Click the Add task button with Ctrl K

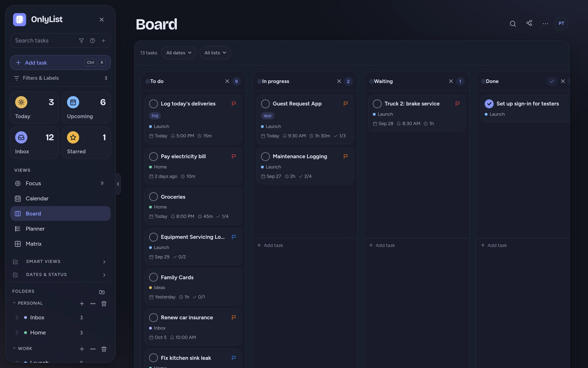(x=60, y=63)
